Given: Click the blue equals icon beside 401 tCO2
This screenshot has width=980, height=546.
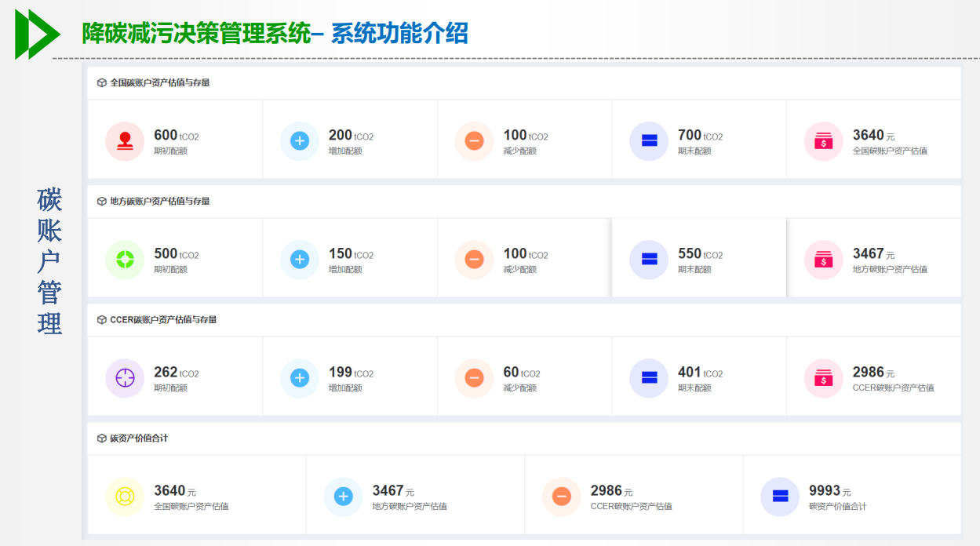Looking at the screenshot, I should point(649,378).
